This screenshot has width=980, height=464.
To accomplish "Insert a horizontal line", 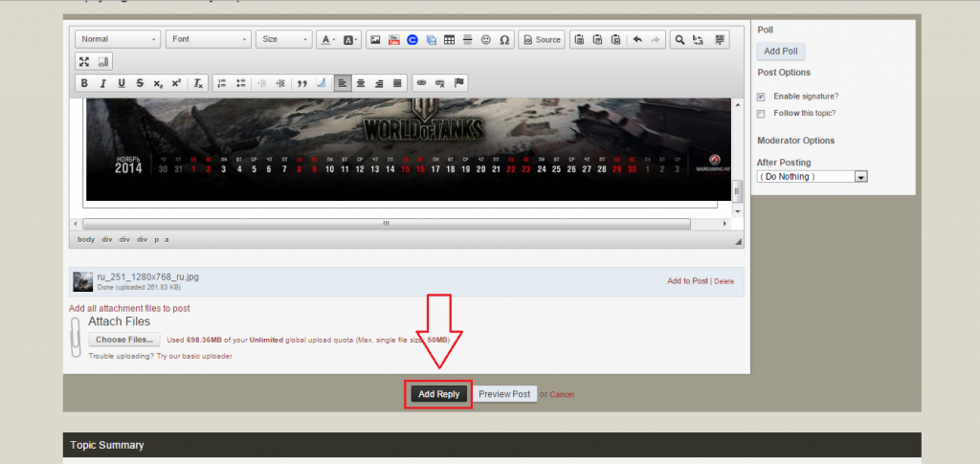I will click(x=467, y=39).
